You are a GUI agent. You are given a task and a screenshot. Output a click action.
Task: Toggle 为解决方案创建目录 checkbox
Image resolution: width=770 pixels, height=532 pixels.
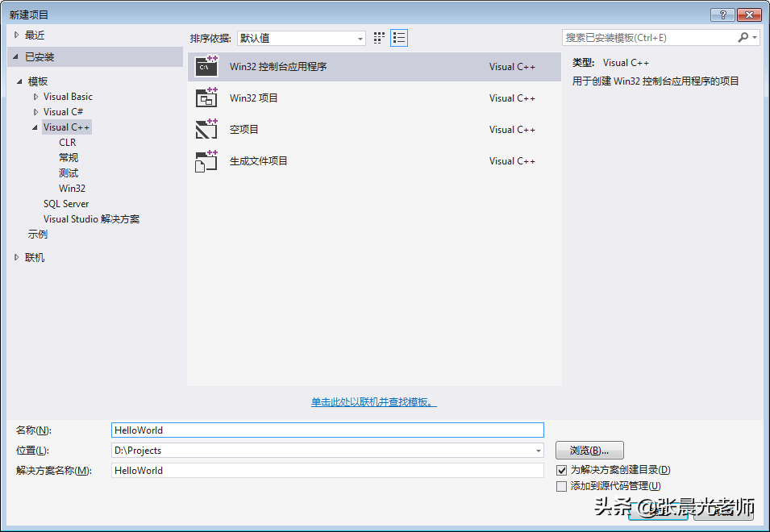[561, 470]
